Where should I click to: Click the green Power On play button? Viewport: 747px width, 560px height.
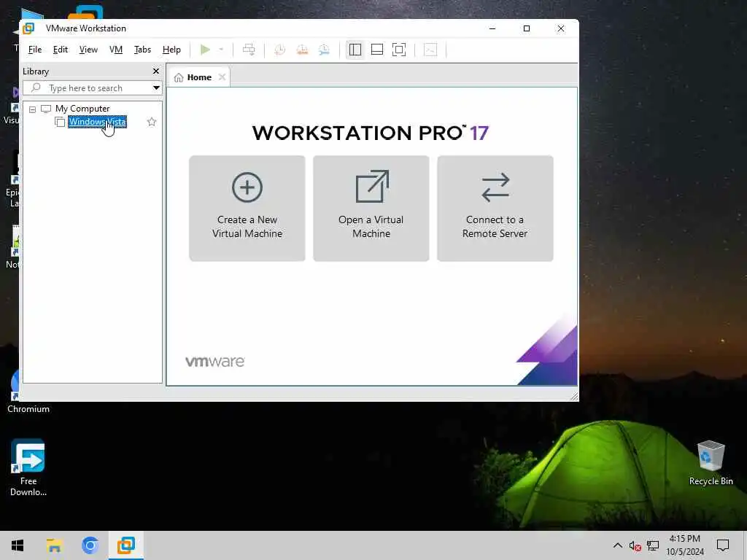(205, 50)
